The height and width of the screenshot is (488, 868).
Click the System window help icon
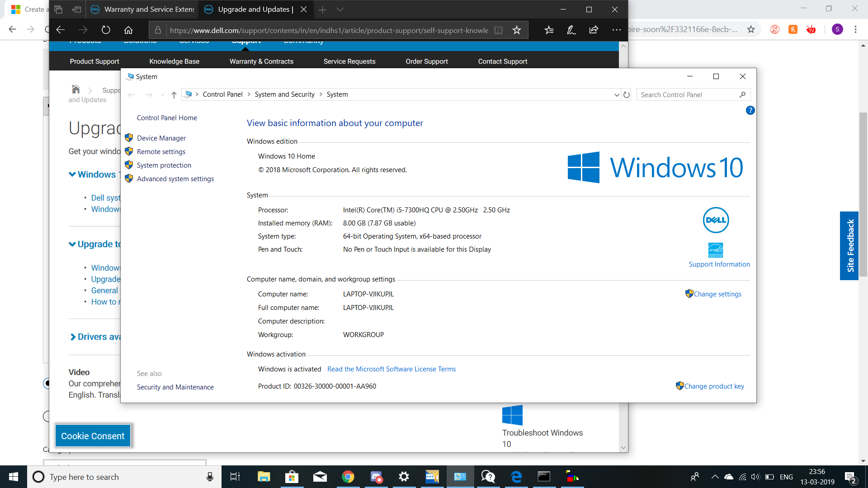click(750, 110)
